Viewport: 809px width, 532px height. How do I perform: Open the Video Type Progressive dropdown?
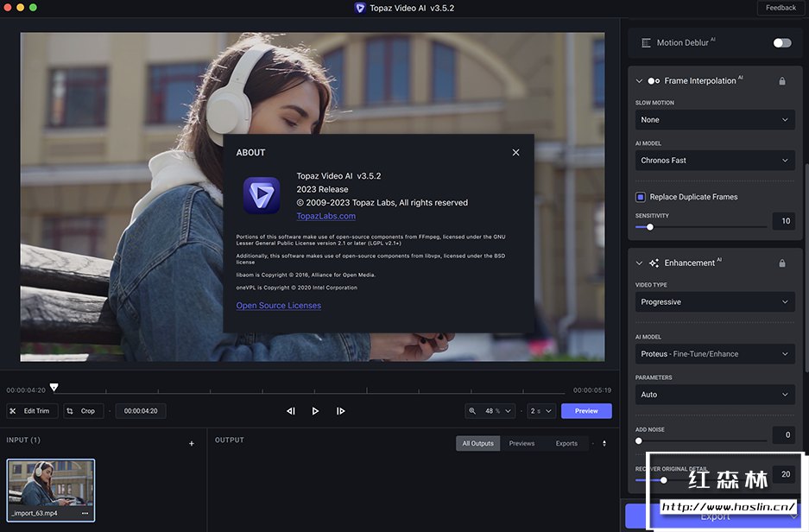click(x=714, y=302)
